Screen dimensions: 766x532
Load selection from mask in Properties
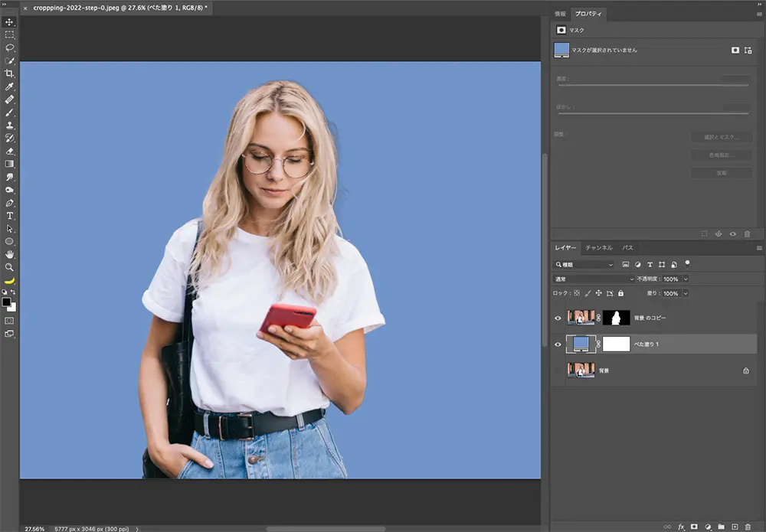704,234
